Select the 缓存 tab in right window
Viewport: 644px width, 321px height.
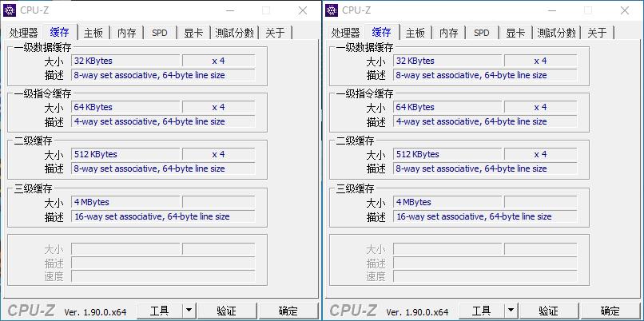(381, 32)
